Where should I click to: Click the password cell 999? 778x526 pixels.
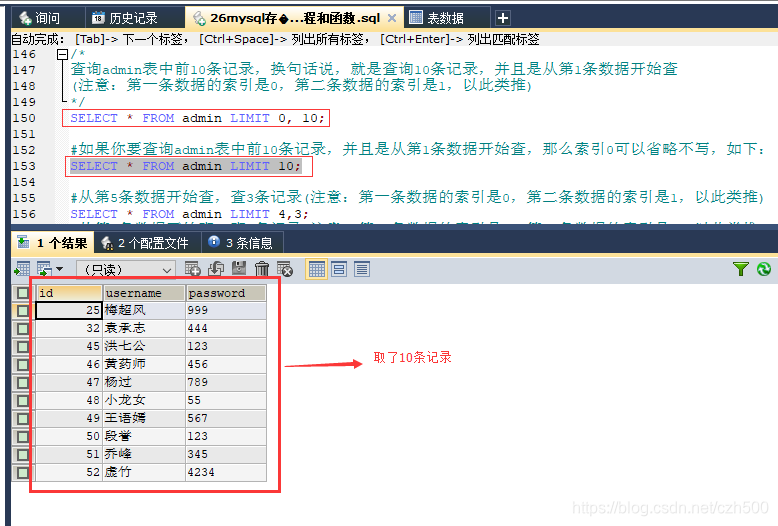point(226,311)
